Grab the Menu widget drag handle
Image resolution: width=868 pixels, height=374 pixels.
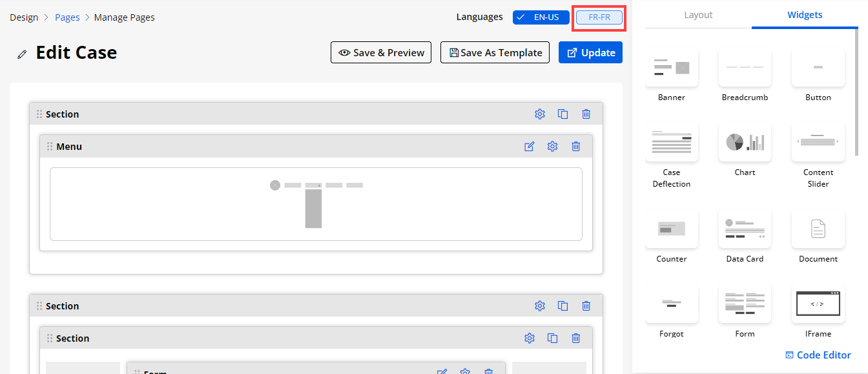(x=50, y=147)
